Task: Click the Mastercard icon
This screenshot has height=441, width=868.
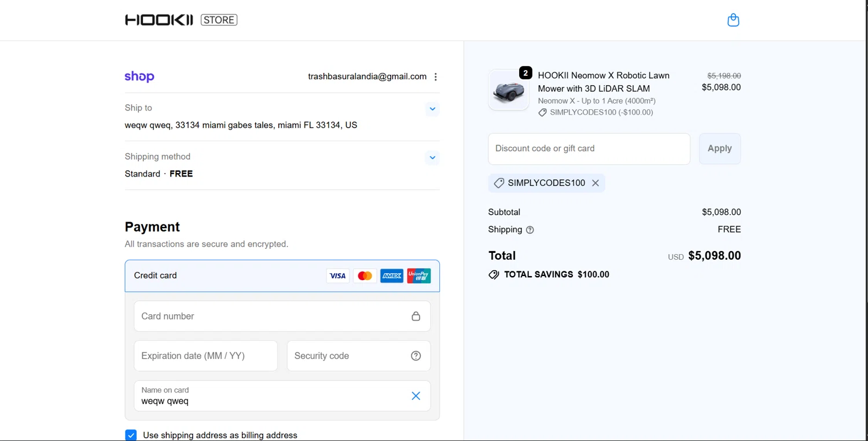Action: click(365, 276)
